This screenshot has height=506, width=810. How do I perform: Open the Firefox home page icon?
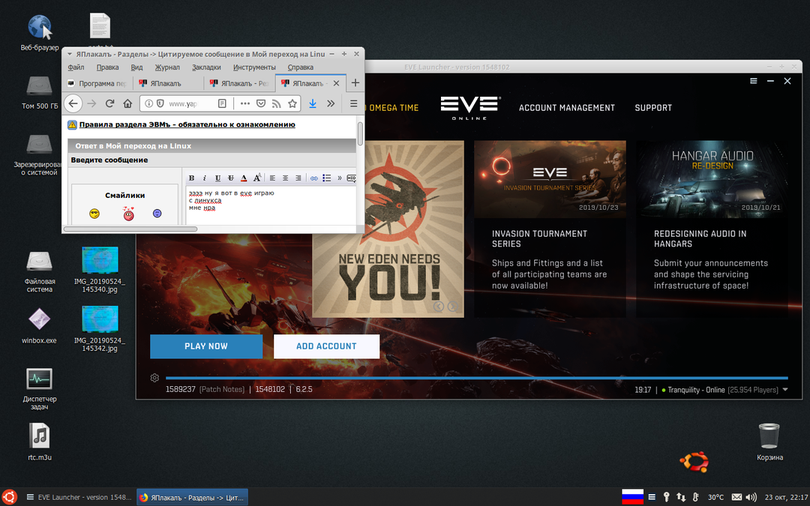(127, 103)
